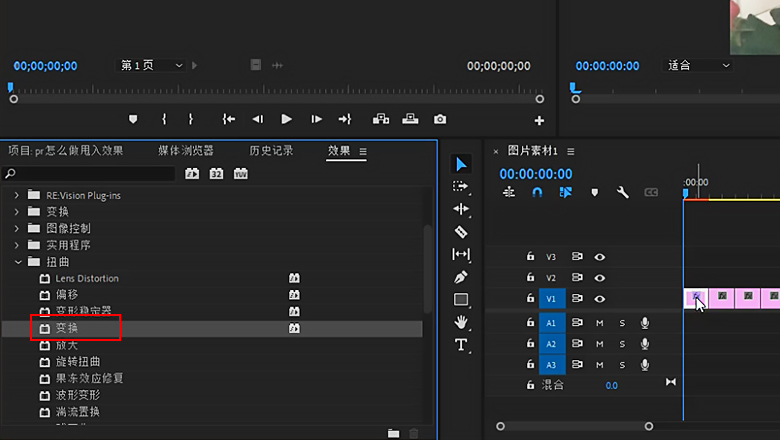Activate the Track Select Forward tool
The width and height of the screenshot is (780, 440).
(x=461, y=186)
